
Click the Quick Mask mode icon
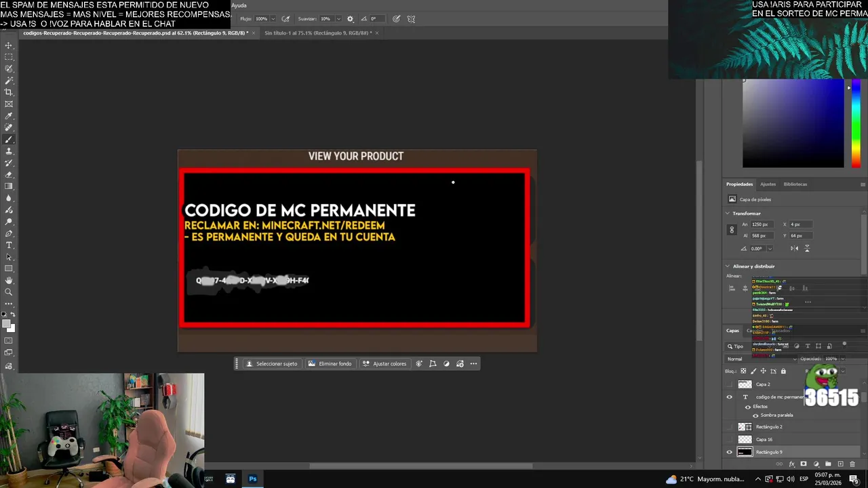(9, 341)
